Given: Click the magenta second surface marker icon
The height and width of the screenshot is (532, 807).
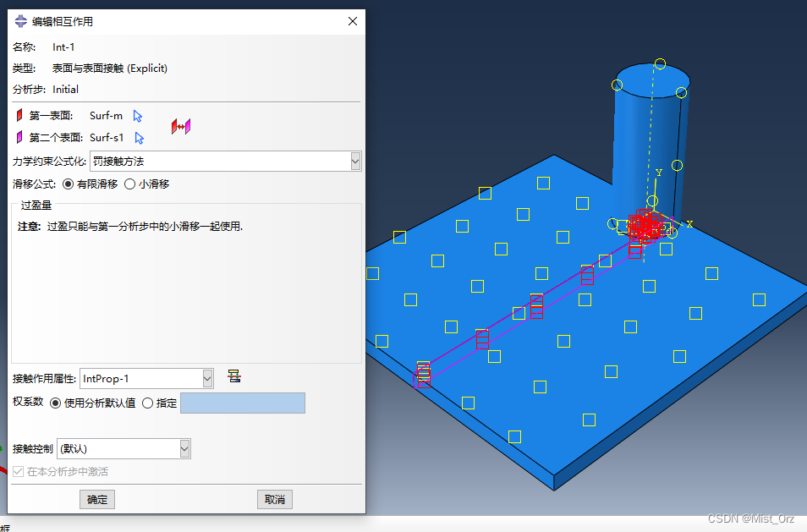Looking at the screenshot, I should 19,138.
